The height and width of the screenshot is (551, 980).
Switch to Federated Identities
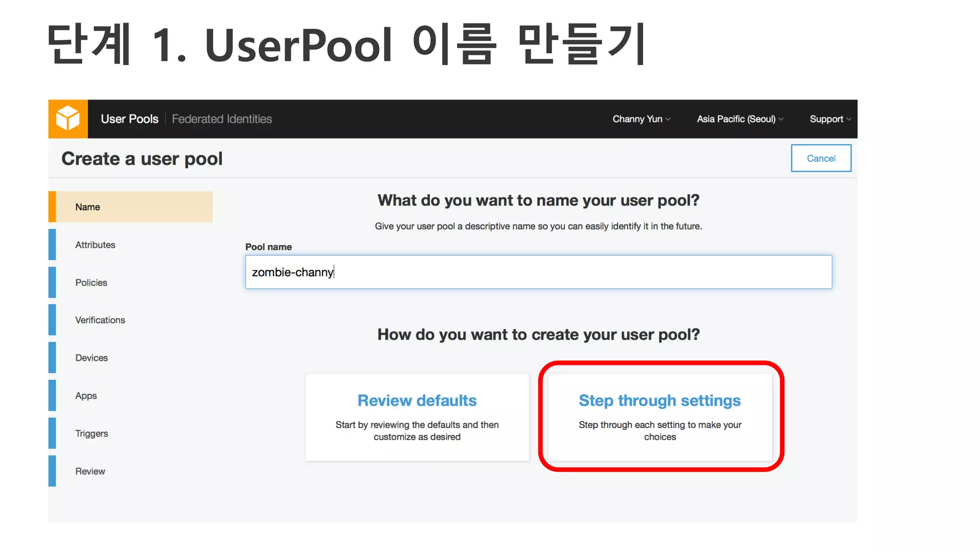tap(222, 119)
